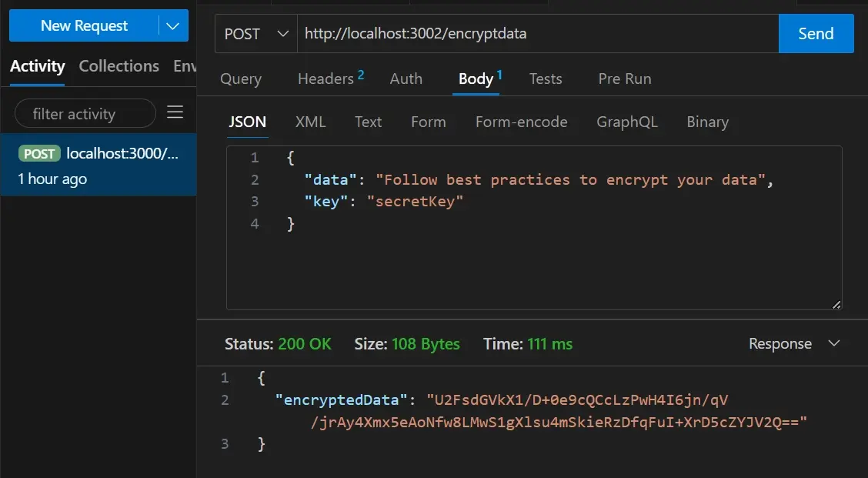The width and height of the screenshot is (868, 478).
Task: Select Form body type
Action: [x=428, y=122]
